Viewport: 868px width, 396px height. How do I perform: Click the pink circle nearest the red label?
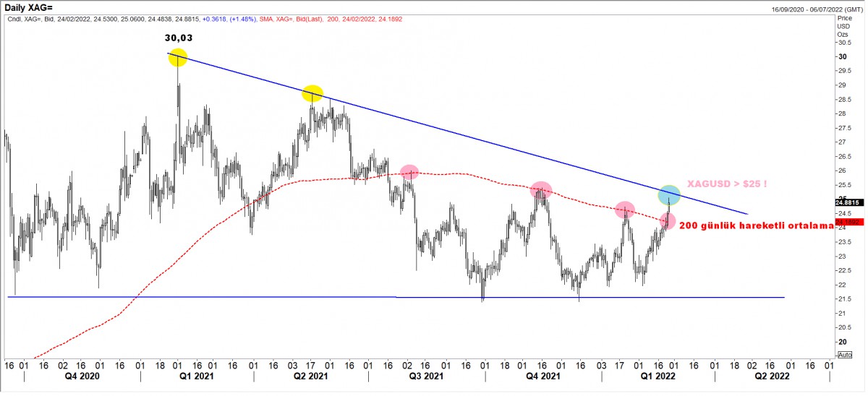667,221
